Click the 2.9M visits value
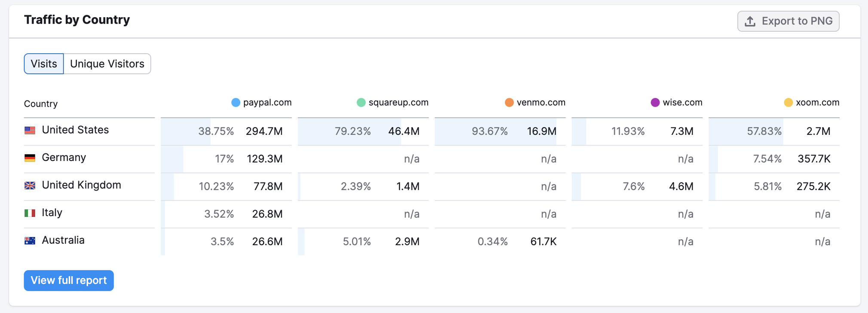 tap(407, 242)
